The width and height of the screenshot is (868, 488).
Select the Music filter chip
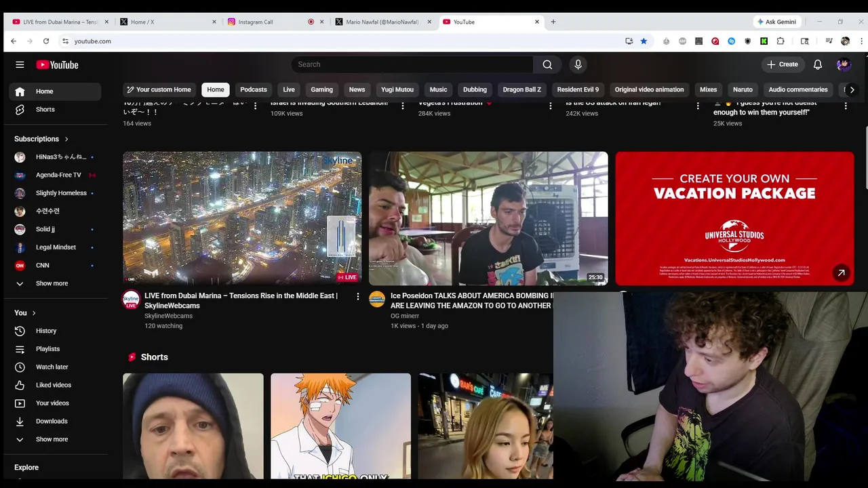coord(438,89)
